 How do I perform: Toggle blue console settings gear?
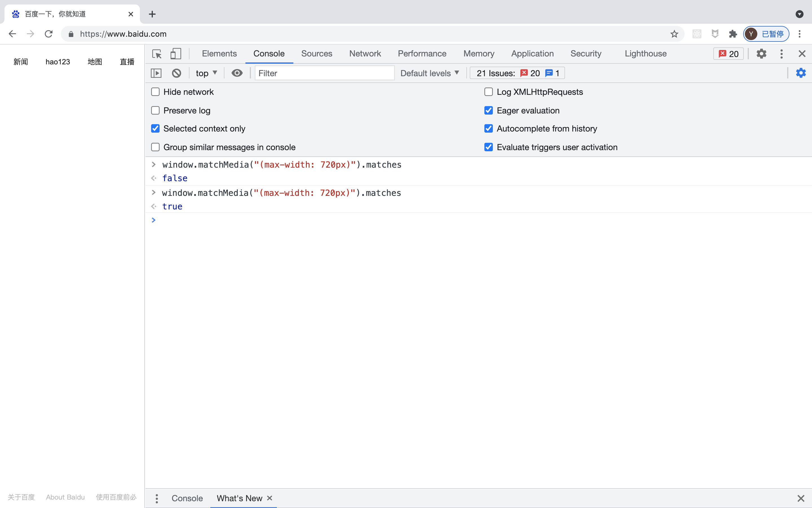tap(801, 73)
